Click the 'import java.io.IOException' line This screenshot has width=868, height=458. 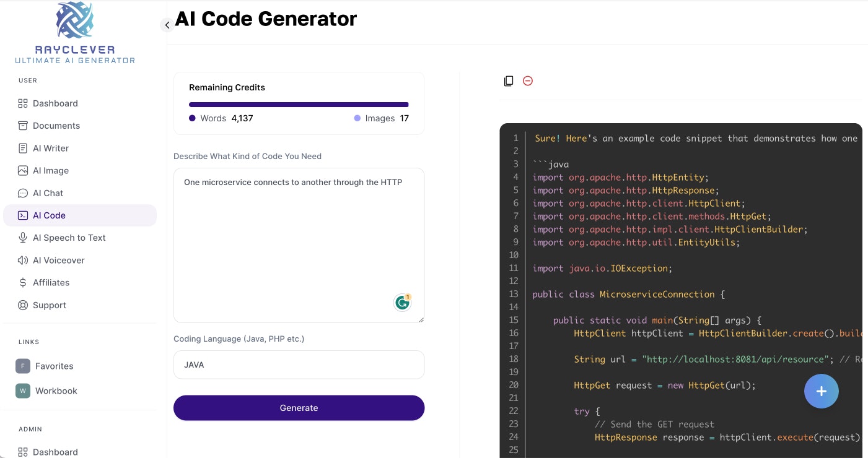pyautogui.click(x=602, y=268)
